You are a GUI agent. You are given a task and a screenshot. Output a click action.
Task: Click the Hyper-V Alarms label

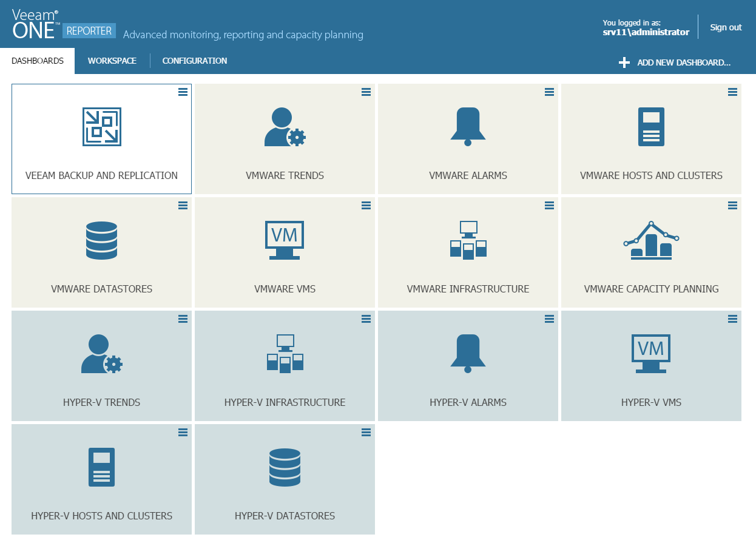click(468, 402)
